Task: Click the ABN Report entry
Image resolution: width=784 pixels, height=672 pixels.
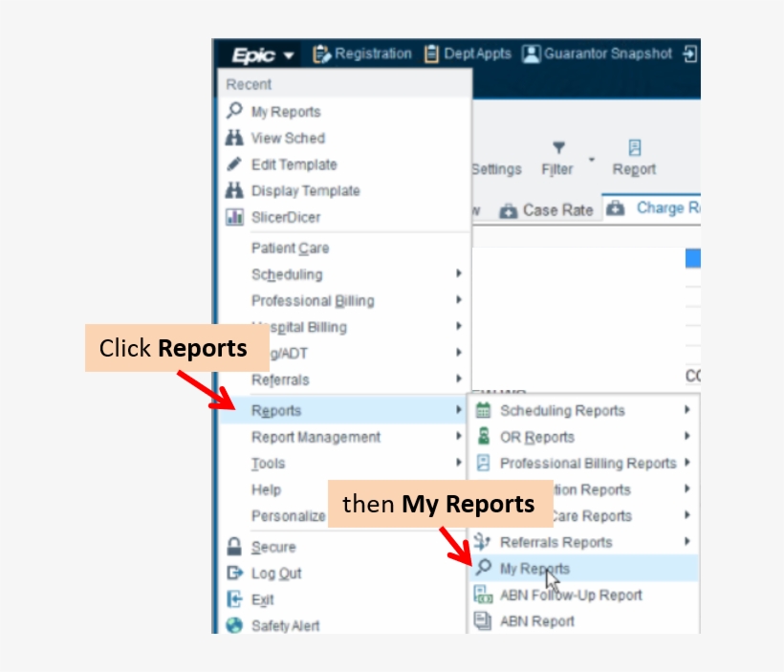Action: (537, 621)
